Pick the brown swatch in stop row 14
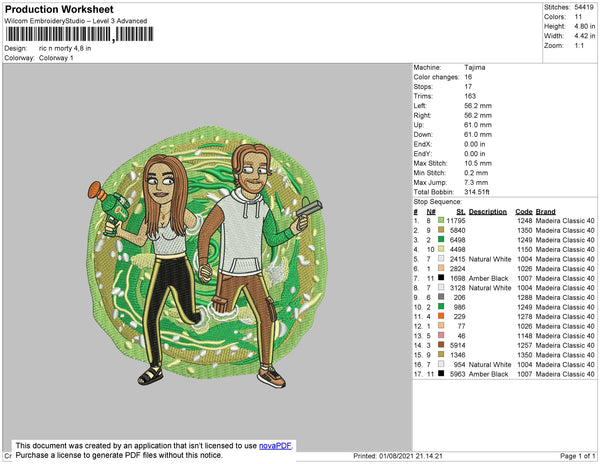600x464 pixels. pos(441,345)
